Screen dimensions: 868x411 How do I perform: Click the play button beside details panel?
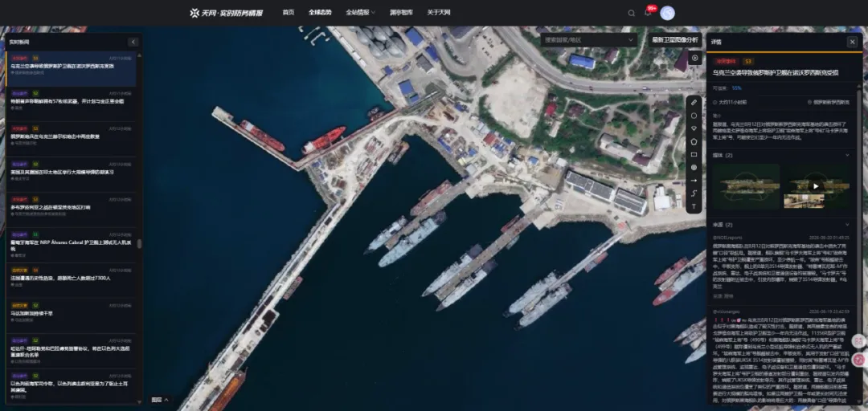click(x=694, y=58)
